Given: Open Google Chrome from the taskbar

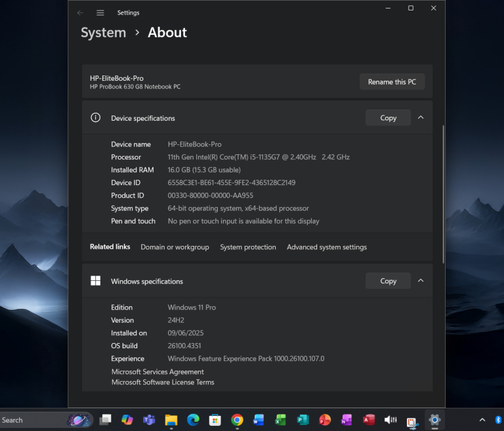Looking at the screenshot, I should pos(237,420).
